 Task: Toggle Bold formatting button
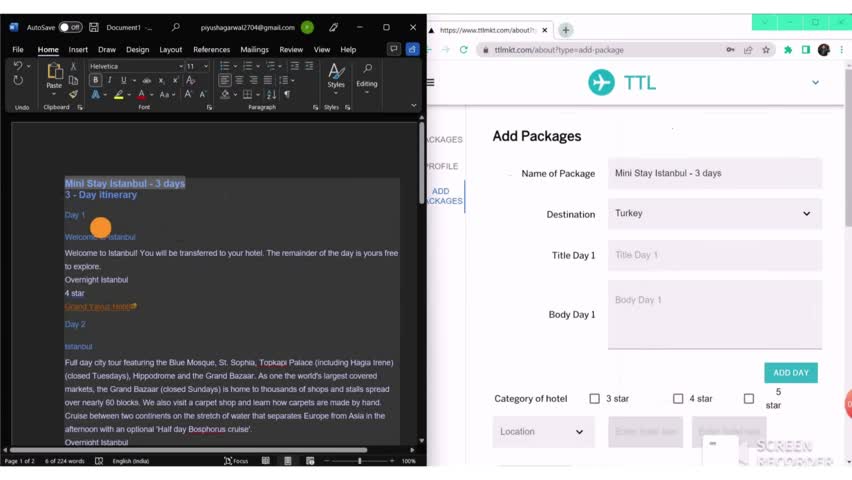pyautogui.click(x=96, y=80)
